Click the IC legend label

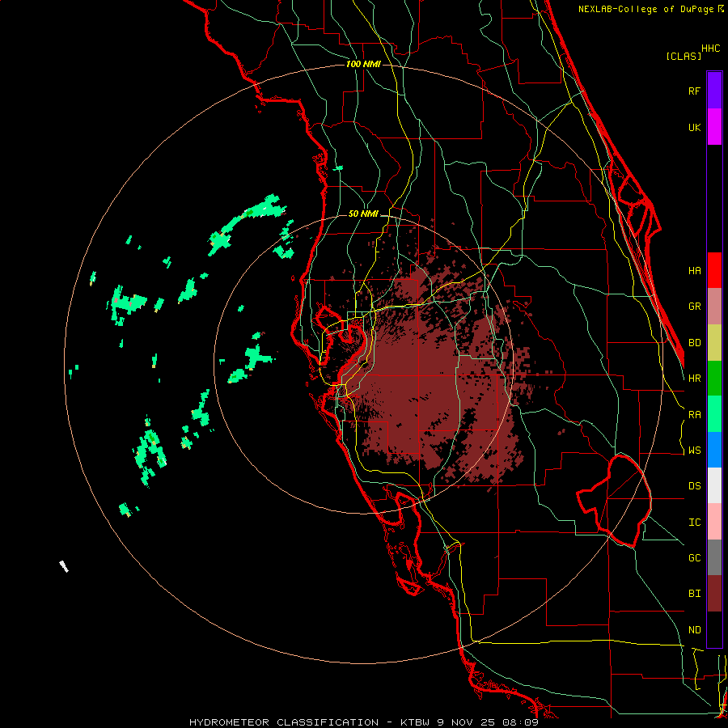point(694,523)
